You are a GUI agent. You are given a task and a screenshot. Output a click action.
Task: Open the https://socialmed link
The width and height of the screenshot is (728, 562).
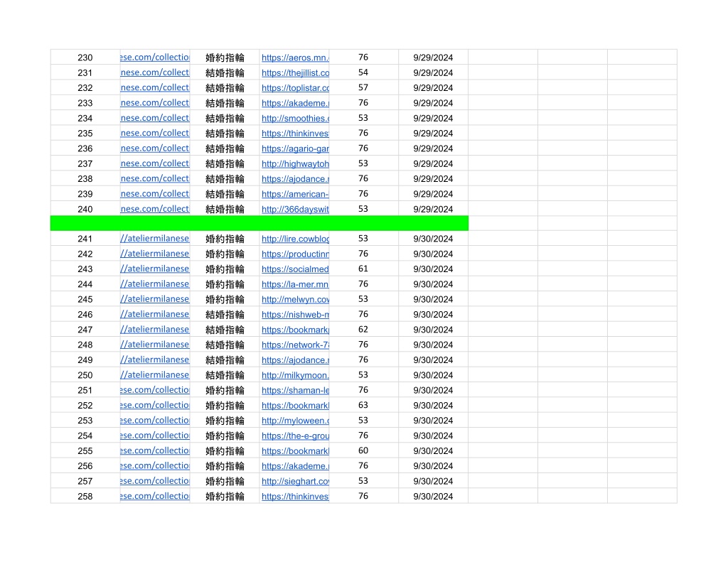tap(295, 269)
